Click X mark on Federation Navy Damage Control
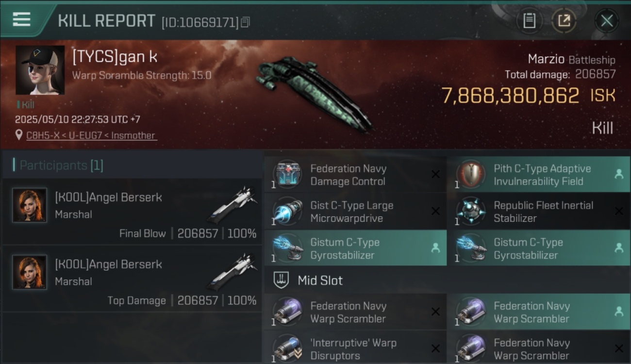Image resolution: width=631 pixels, height=364 pixels. click(435, 174)
